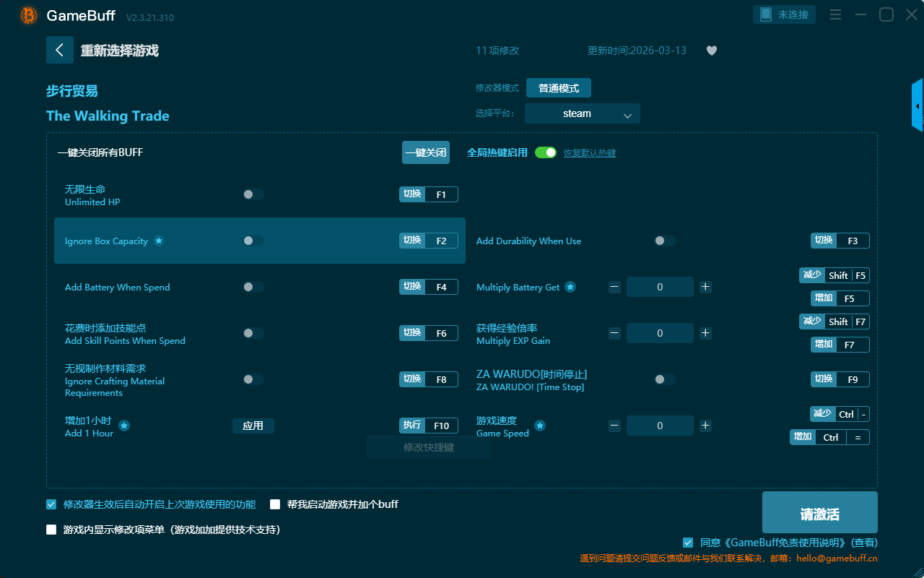
Task: Click restore default hotkeys link
Action: click(590, 153)
